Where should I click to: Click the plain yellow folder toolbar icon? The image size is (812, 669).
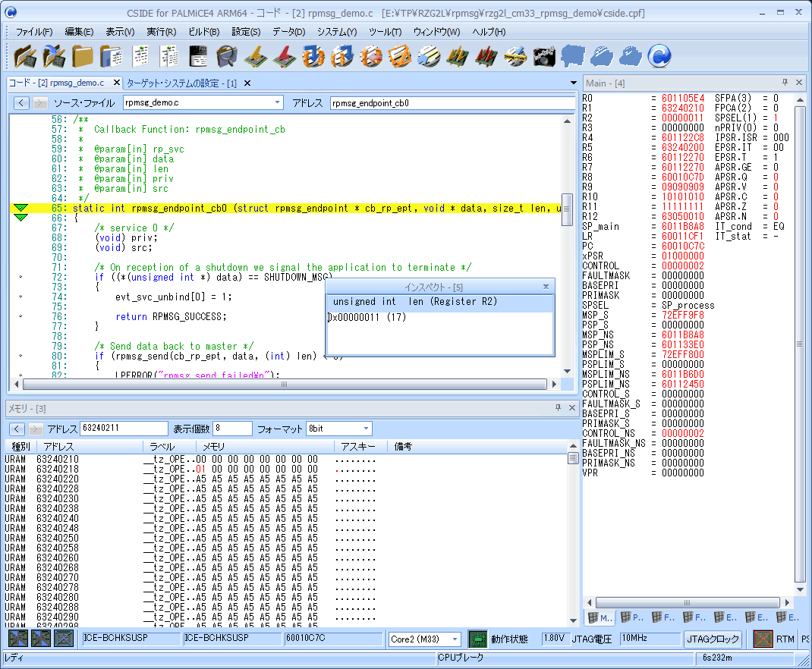[x=82, y=56]
